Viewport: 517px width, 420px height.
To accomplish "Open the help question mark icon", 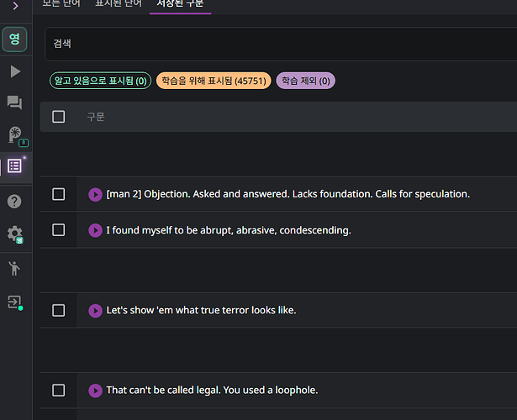I will click(x=14, y=201).
